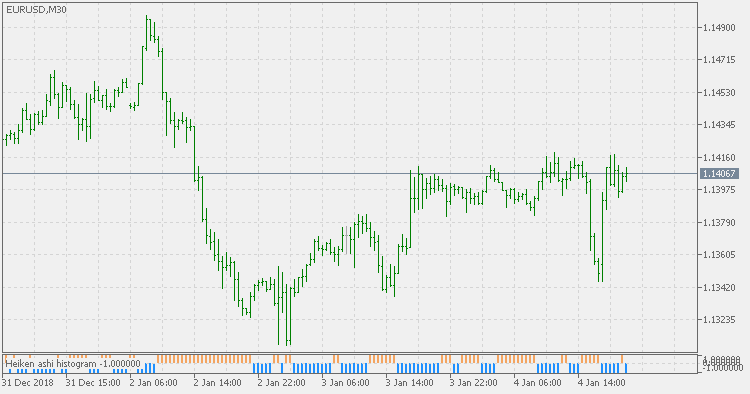Click the 1.14160 price axis value
750x394 pixels.
(x=719, y=157)
